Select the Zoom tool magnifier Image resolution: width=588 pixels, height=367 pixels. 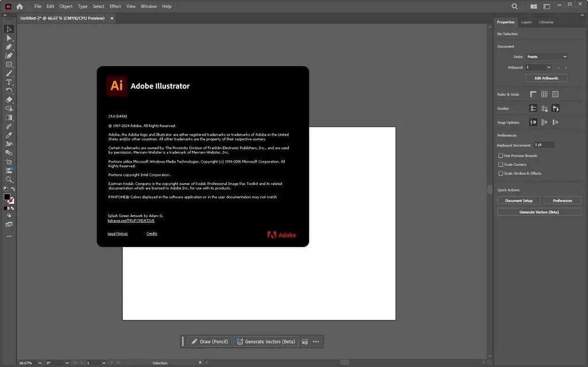[9, 180]
